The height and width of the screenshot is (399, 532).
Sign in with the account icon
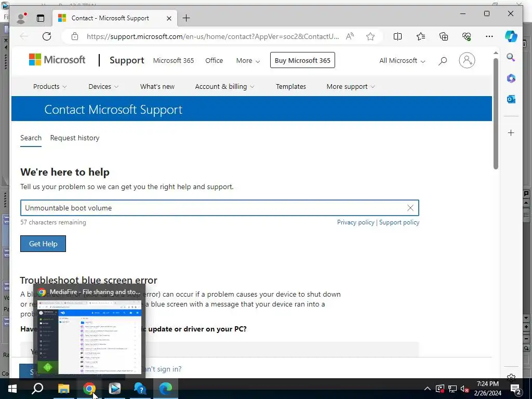coord(467,60)
